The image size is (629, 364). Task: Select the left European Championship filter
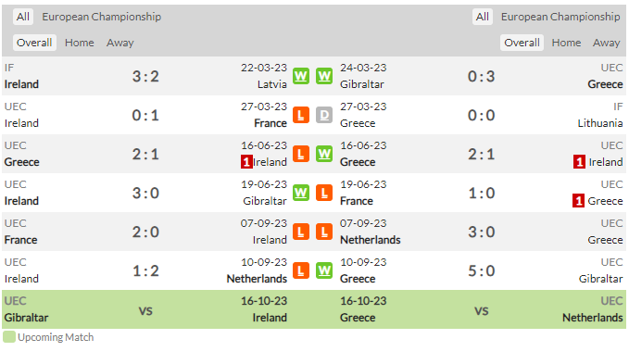tap(102, 17)
